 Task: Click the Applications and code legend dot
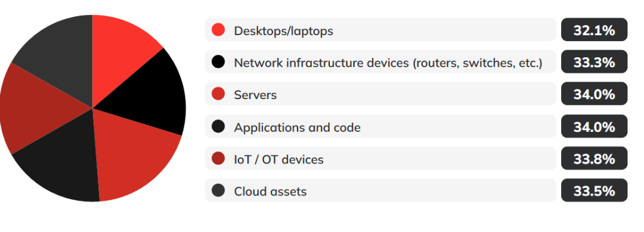point(218,126)
